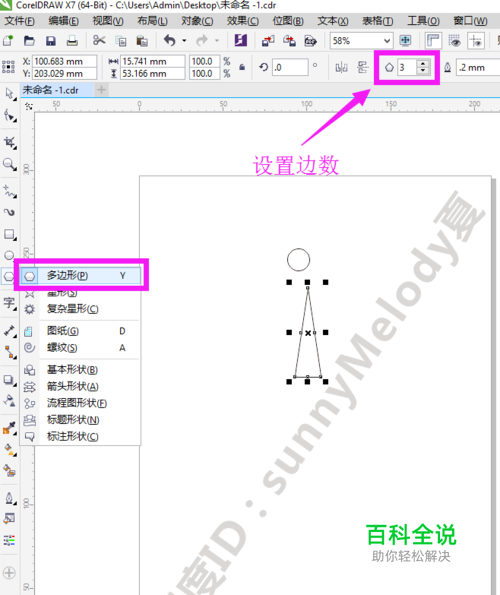Open the 编辑(E) menu
This screenshot has width=500, height=595.
[x=64, y=21]
